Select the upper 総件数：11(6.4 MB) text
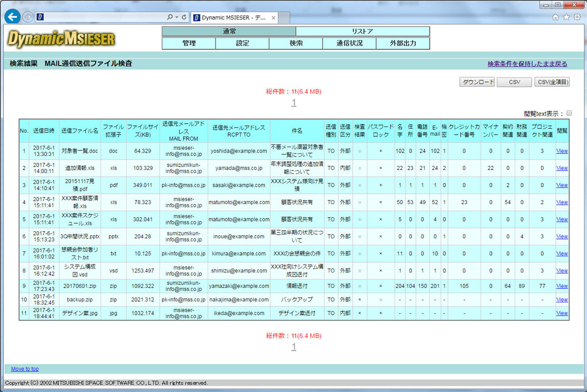 294,92
